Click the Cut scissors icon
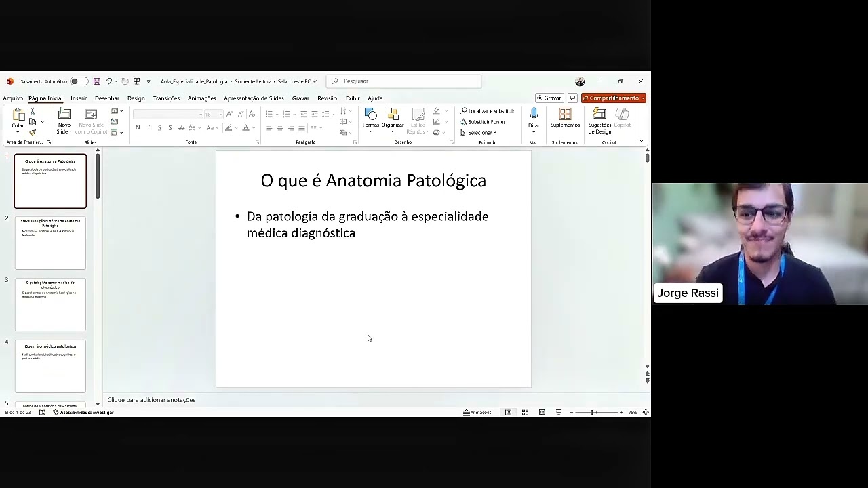Image resolution: width=868 pixels, height=488 pixels. pos(33,111)
